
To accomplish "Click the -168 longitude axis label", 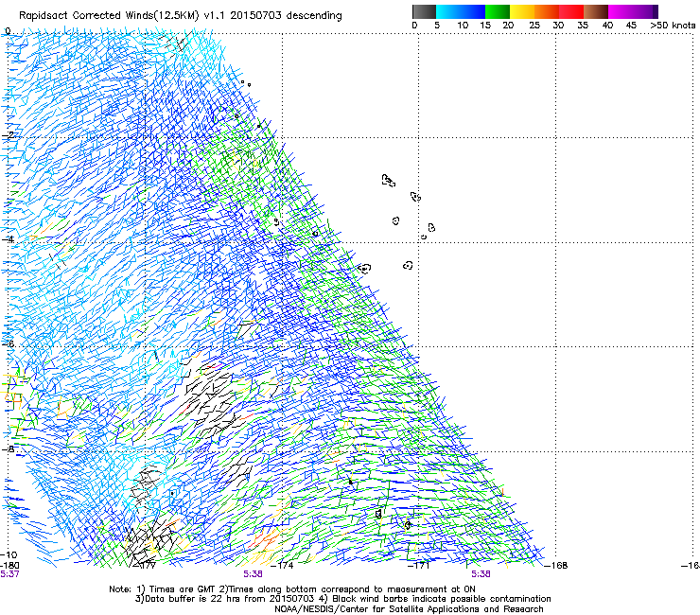I will pos(557,566).
